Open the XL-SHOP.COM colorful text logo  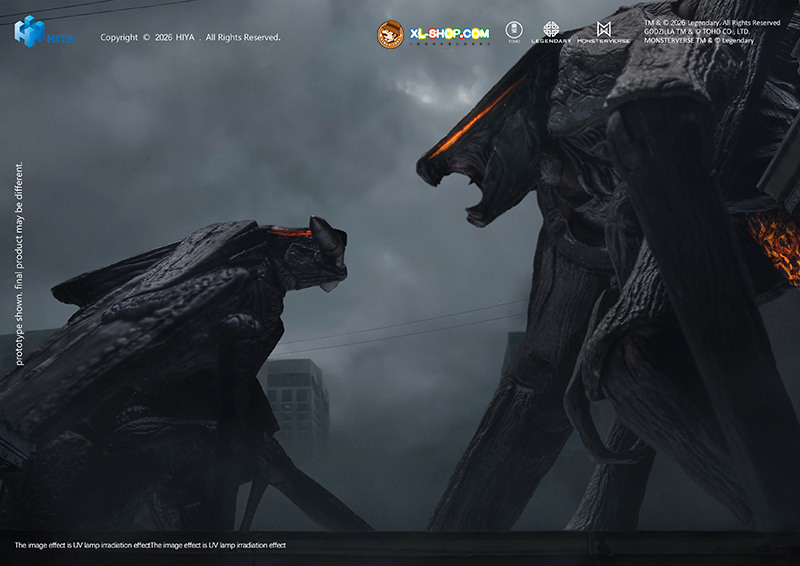click(449, 35)
